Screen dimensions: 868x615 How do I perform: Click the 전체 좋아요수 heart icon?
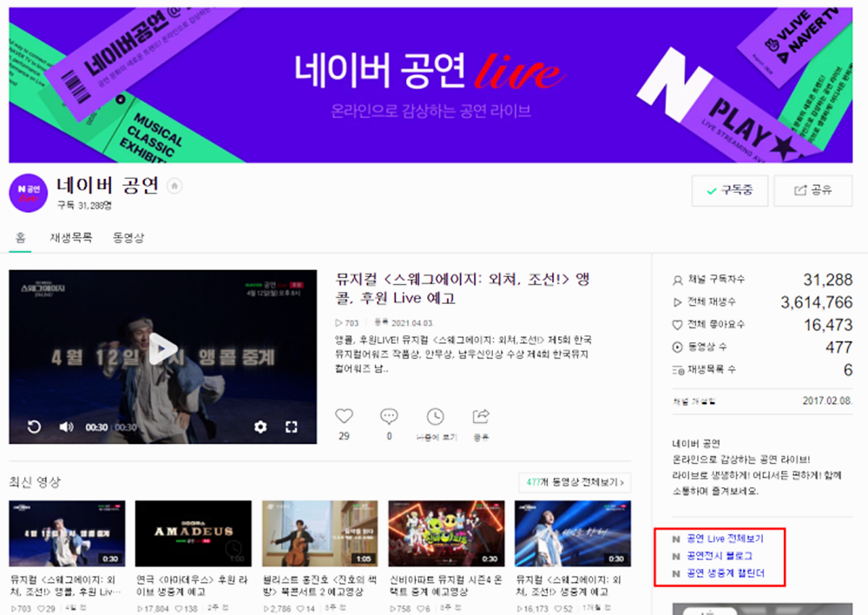tap(677, 325)
